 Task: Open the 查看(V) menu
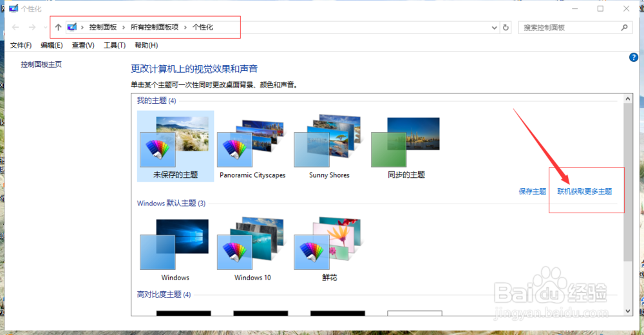(83, 45)
